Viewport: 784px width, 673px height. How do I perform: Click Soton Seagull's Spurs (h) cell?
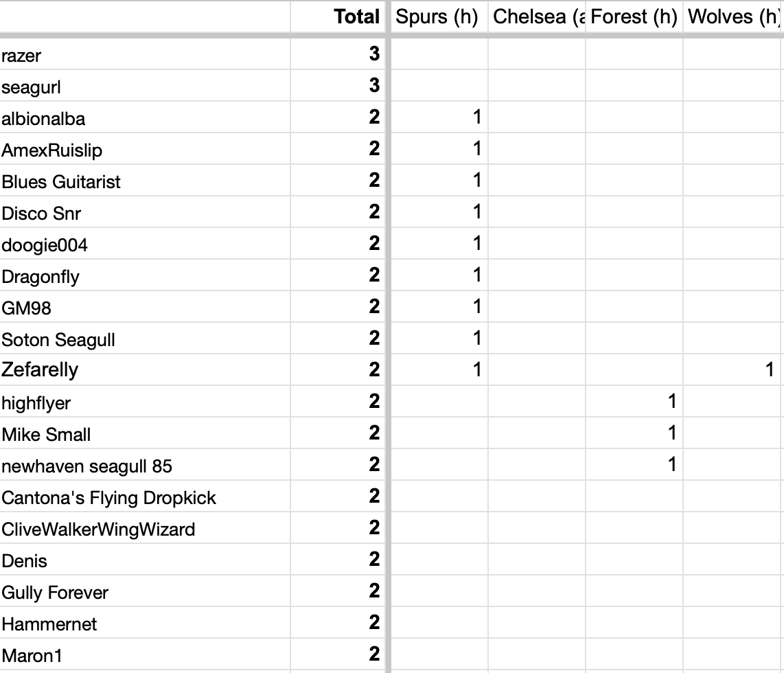[x=439, y=339]
